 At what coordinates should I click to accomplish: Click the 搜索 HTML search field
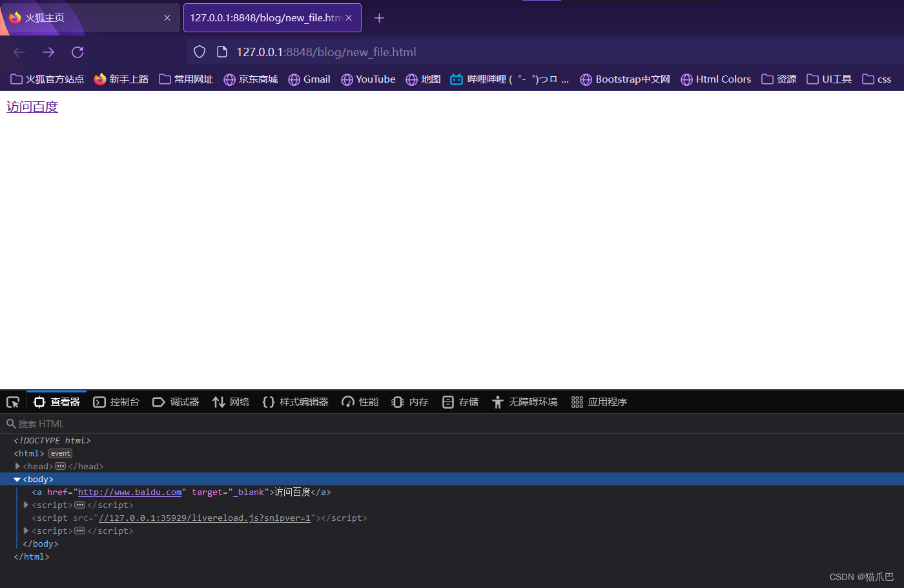pyautogui.click(x=452, y=424)
